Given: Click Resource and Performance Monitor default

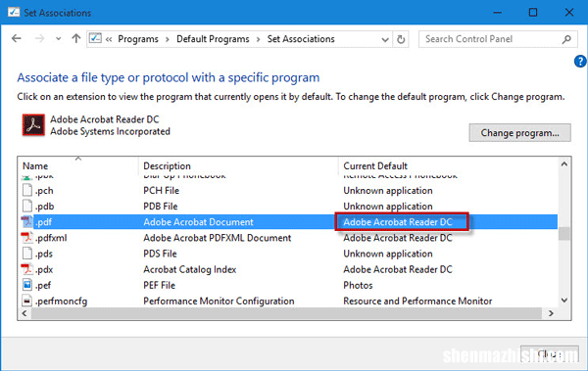Looking at the screenshot, I should (417, 301).
